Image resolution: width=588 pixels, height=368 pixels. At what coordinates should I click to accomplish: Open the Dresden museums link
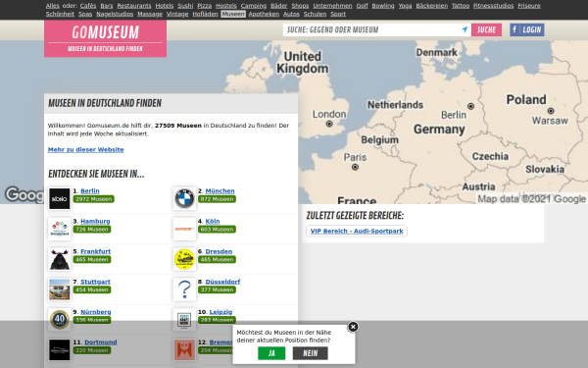click(219, 251)
